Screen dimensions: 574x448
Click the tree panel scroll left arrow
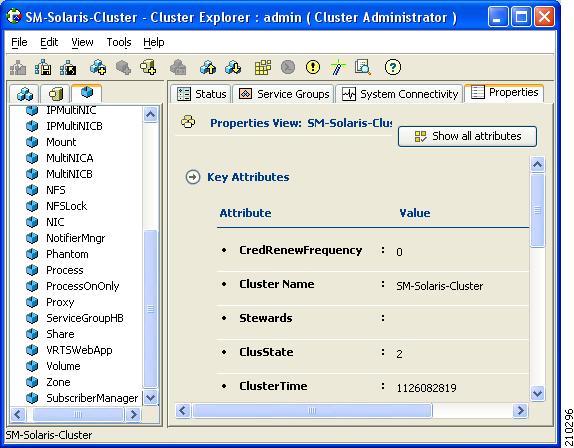(18, 414)
